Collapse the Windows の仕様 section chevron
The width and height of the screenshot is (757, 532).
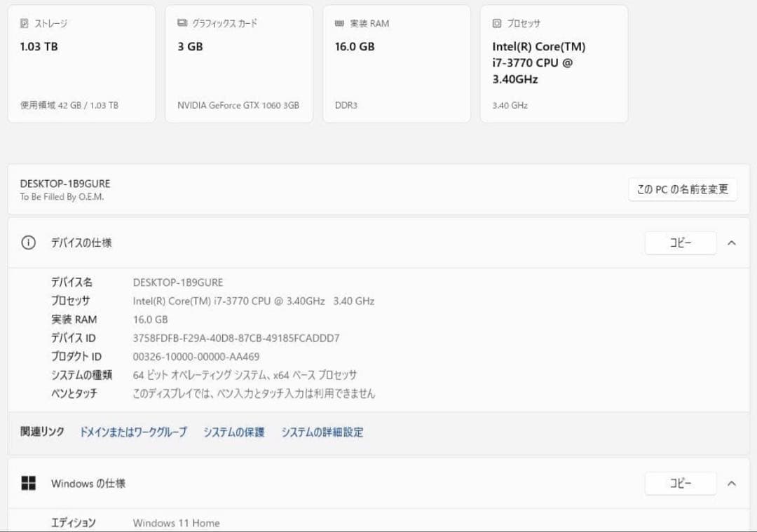point(732,483)
